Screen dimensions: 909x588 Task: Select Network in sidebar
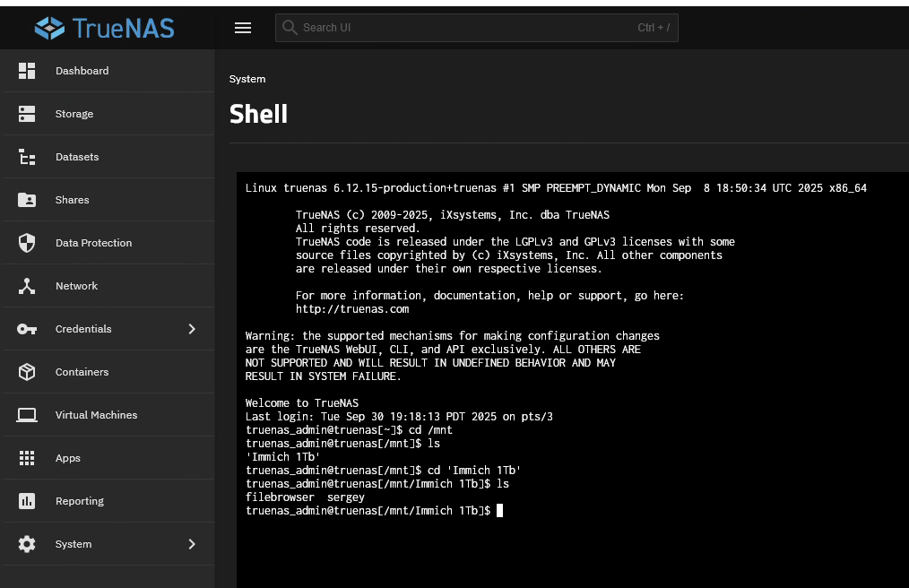click(76, 286)
